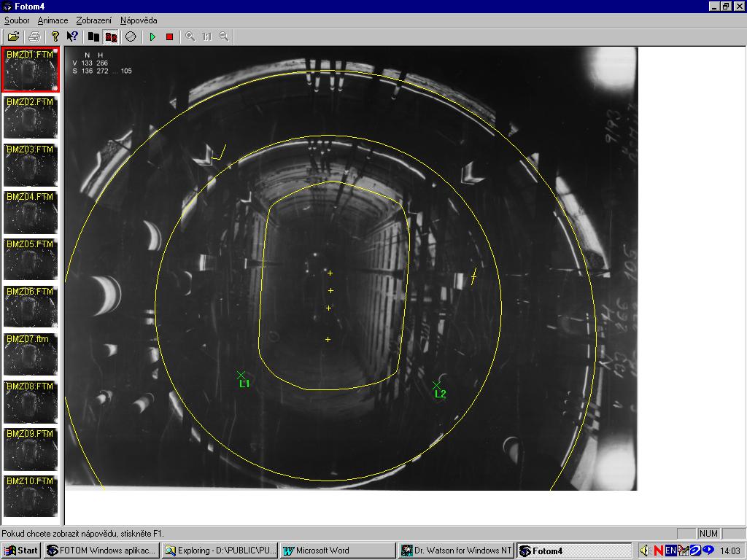Switch to Dr. Watson for Windows NT
Screen dimensions: 747x560
(456, 551)
